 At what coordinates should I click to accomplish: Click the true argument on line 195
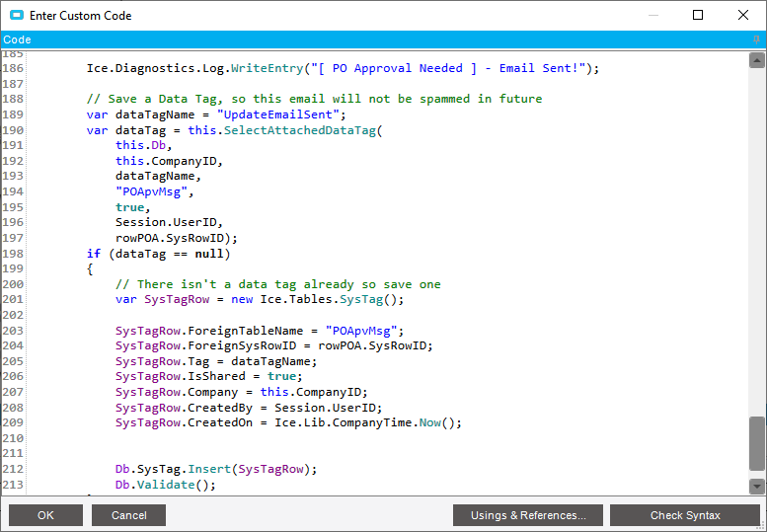point(129,207)
